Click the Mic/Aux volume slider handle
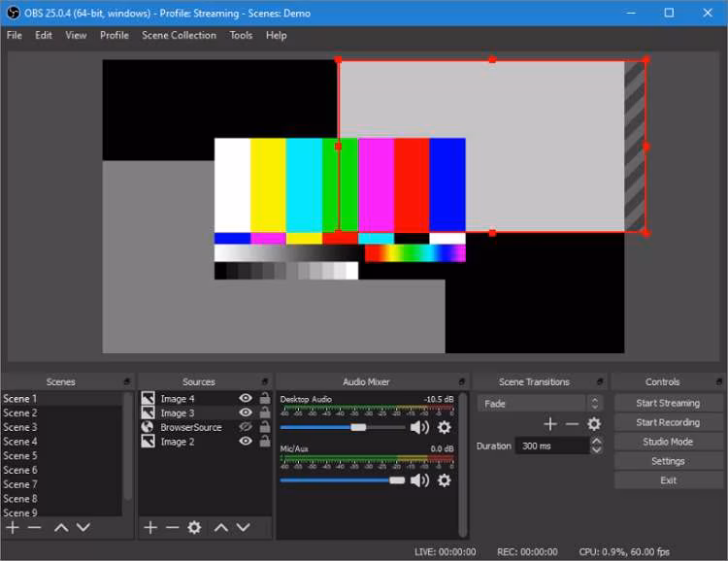This screenshot has width=728, height=561. pyautogui.click(x=397, y=480)
